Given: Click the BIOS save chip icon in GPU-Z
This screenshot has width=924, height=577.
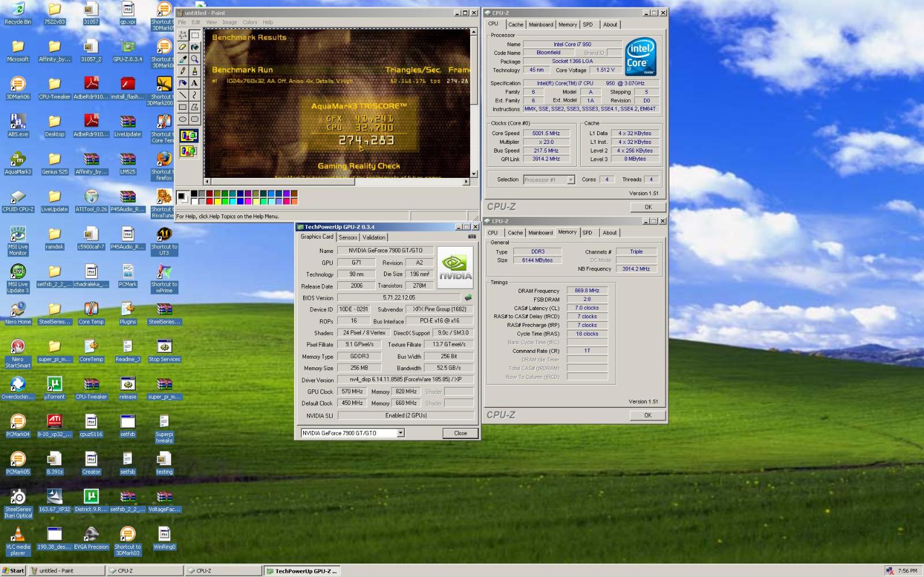Looking at the screenshot, I should click(x=468, y=298).
